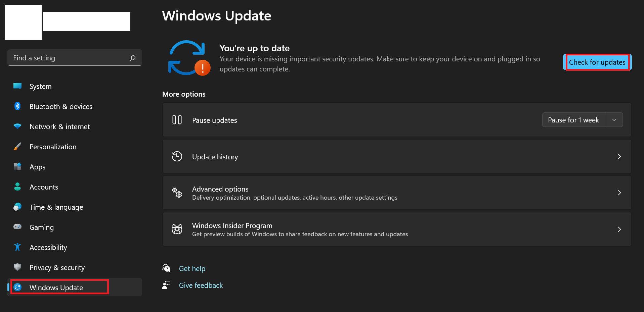Click the Pause updates label
This screenshot has width=644, height=312.
click(x=215, y=120)
